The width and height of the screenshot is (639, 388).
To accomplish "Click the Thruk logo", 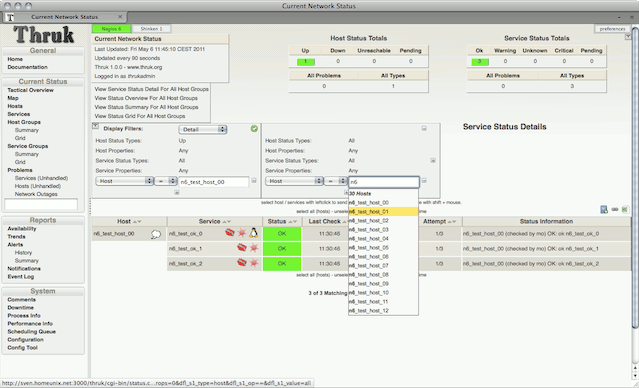I will (44, 35).
